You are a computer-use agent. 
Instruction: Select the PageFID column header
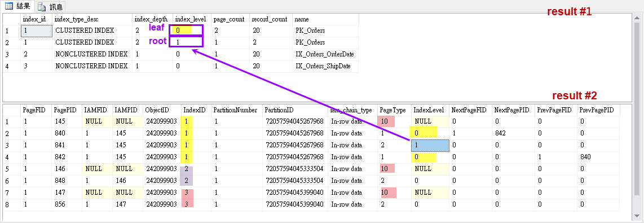[36, 110]
